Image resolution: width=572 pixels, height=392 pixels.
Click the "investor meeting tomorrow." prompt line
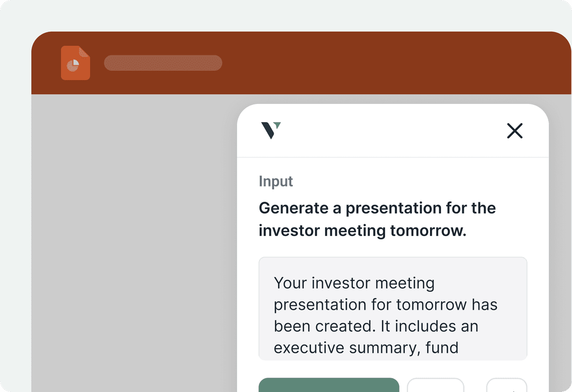point(362,230)
